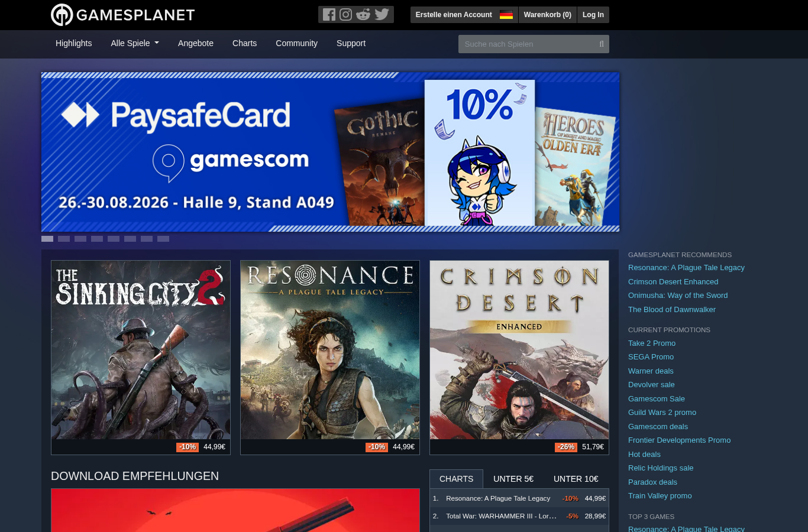Open The Blood of Dawnwalker link
Image resolution: width=808 pixels, height=532 pixels.
672,310
